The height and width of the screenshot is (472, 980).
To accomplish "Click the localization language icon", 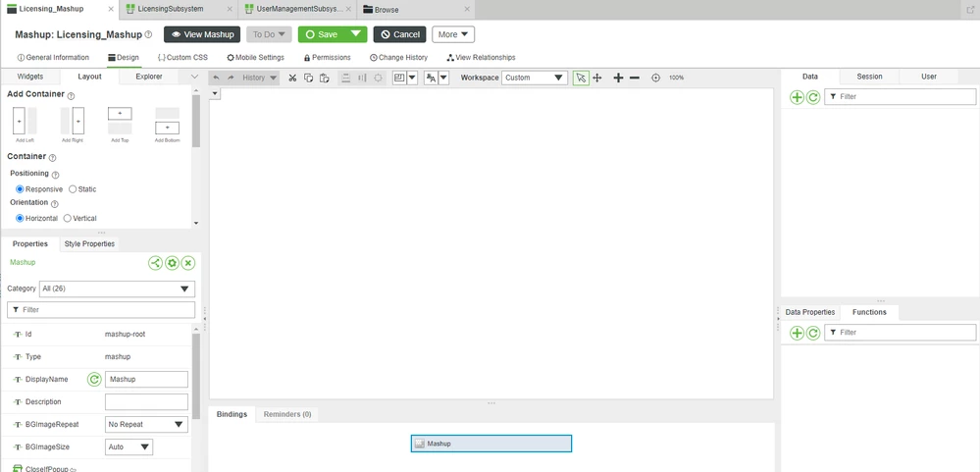I will tap(431, 78).
